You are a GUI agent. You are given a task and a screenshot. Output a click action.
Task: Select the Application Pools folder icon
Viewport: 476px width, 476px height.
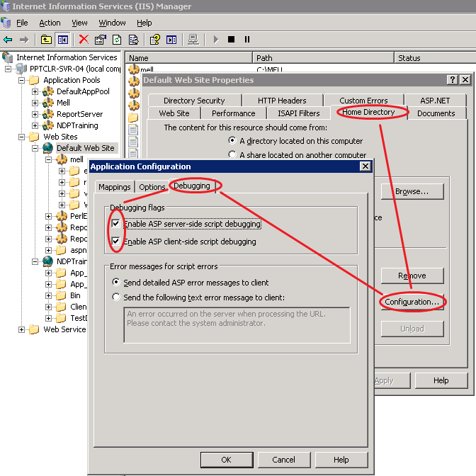(x=34, y=80)
